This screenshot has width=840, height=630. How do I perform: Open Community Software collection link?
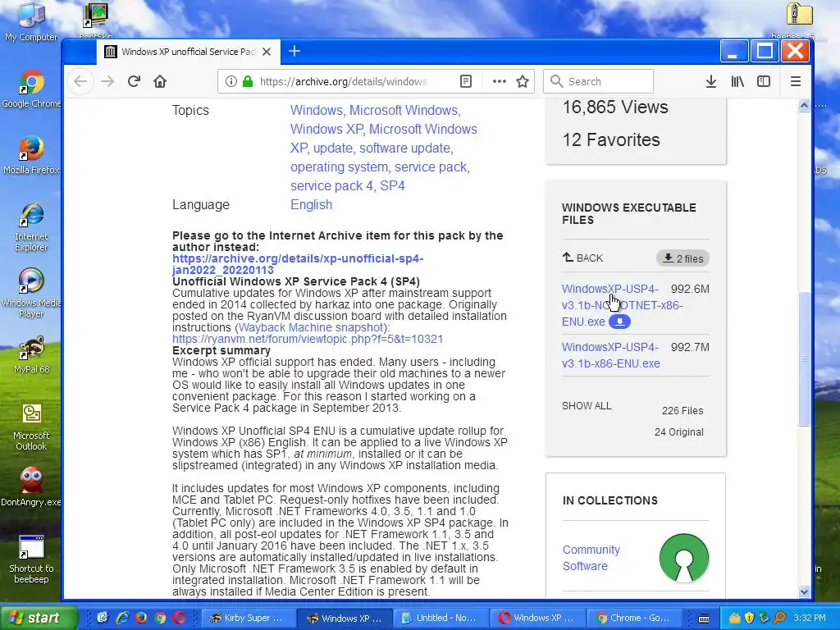(x=591, y=558)
